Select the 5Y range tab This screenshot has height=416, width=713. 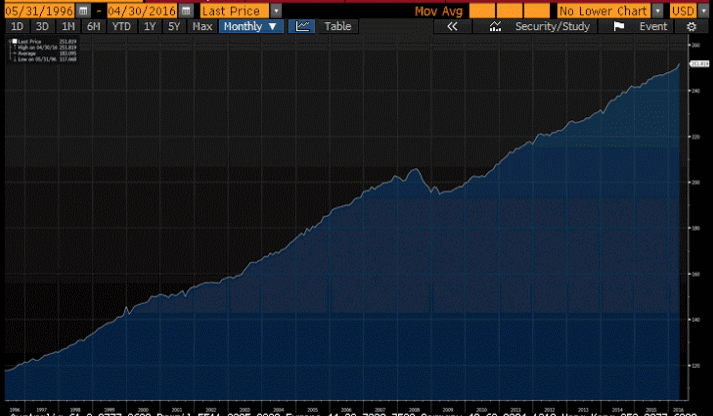point(174,26)
